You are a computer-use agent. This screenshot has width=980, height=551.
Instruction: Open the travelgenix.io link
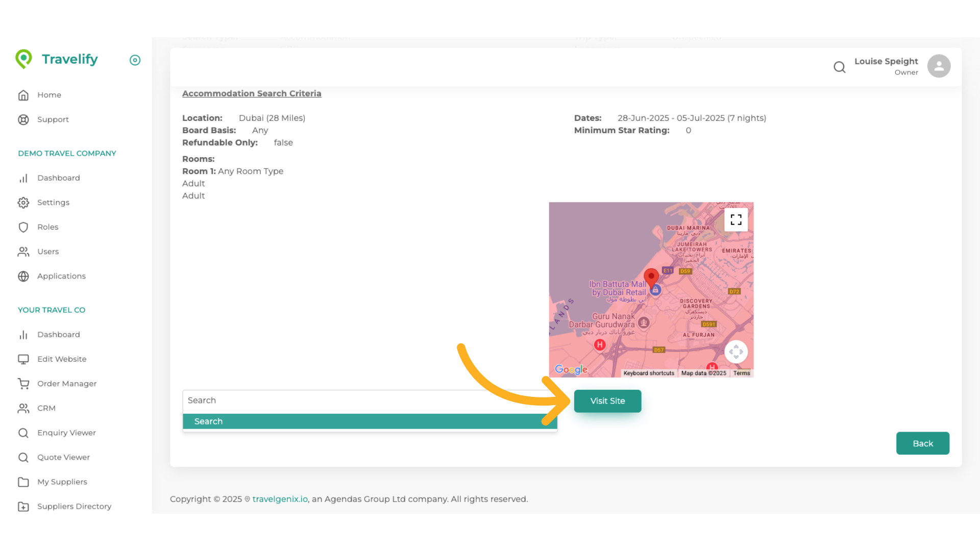coord(280,499)
